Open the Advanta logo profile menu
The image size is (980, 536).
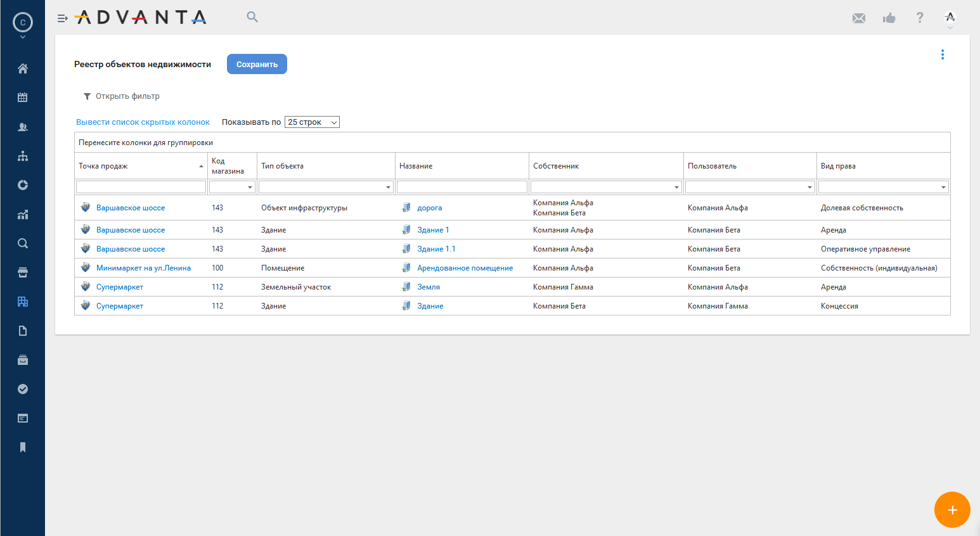950,18
